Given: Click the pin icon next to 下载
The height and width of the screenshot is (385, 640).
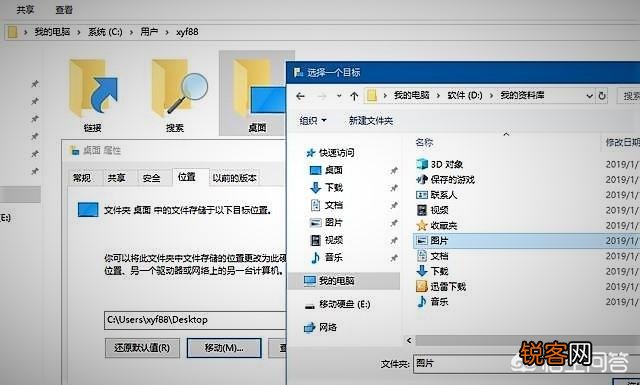Looking at the screenshot, I should (393, 188).
